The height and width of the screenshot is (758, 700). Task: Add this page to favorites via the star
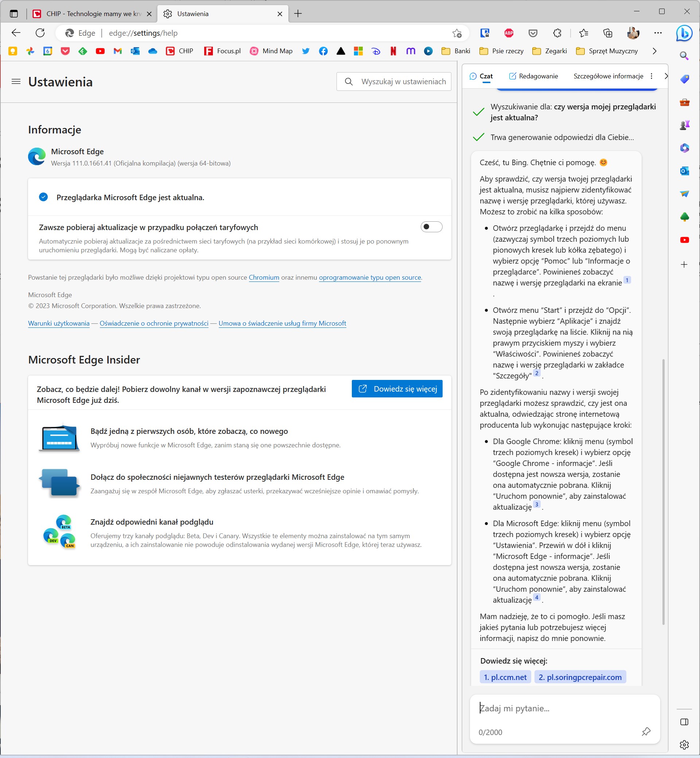(x=457, y=33)
